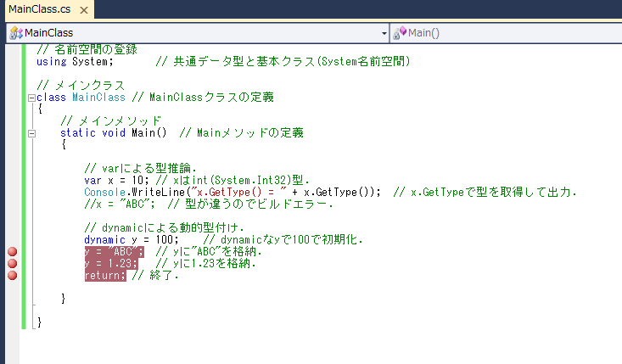Collapse the class MainClass outline region

pyautogui.click(x=31, y=98)
